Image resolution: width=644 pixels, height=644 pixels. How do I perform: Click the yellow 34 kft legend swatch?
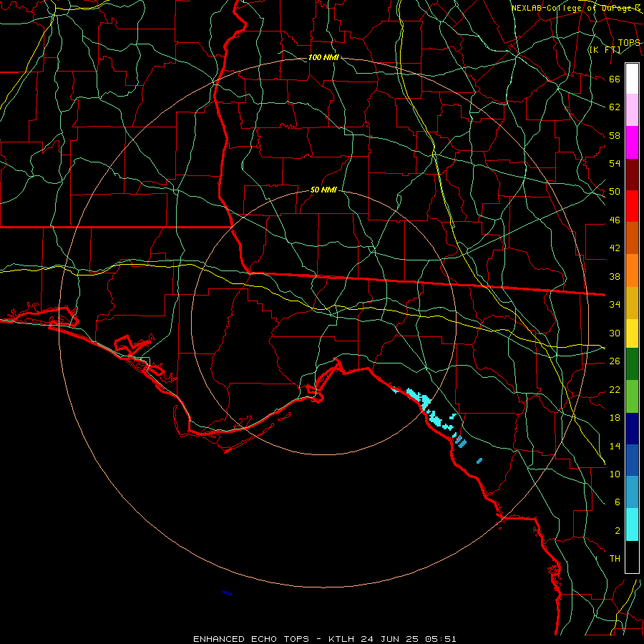[632, 333]
